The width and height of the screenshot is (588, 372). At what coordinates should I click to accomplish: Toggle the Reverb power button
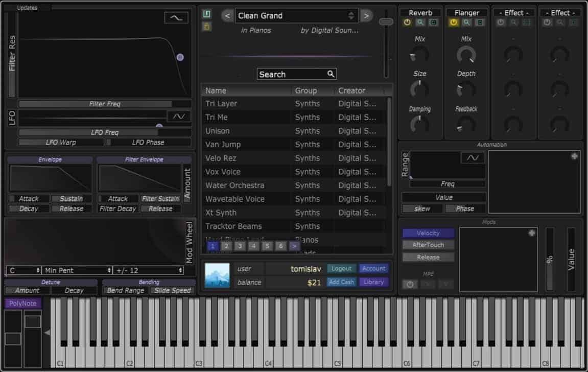(x=407, y=22)
